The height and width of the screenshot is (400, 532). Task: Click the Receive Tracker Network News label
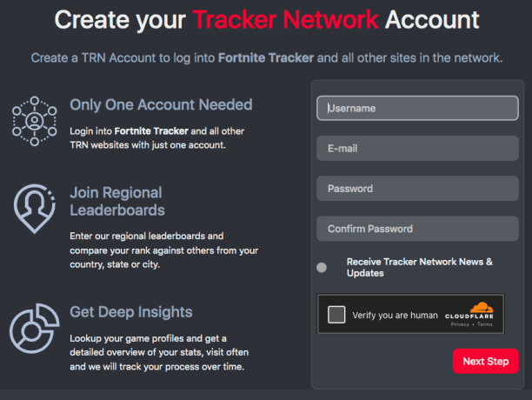coord(420,267)
